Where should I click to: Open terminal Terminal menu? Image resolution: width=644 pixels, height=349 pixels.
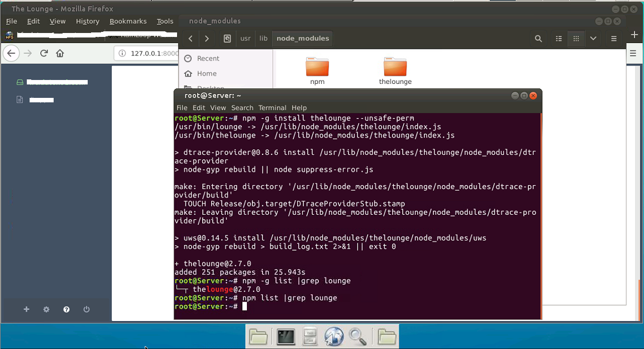tap(273, 108)
